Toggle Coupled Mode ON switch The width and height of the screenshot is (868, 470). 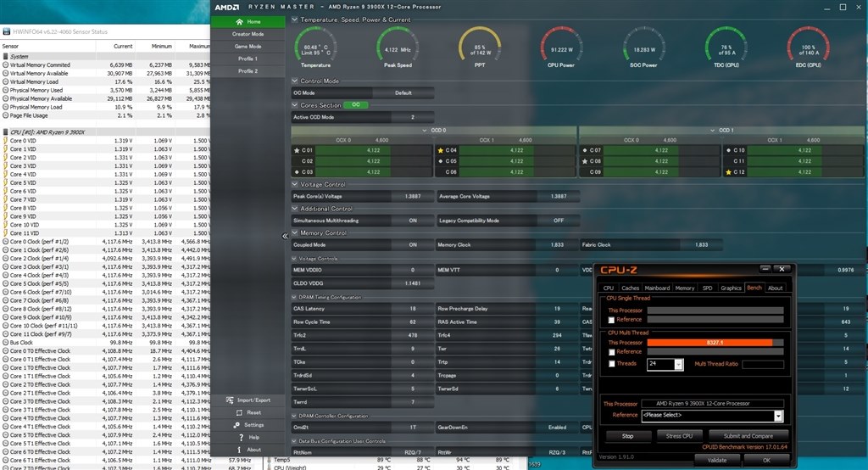pos(413,245)
